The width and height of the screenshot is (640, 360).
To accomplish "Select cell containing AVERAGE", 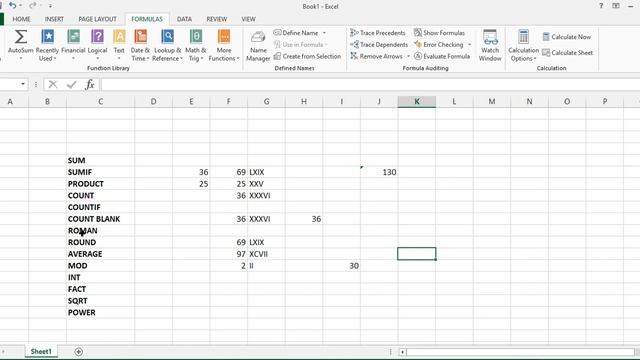I will (x=100, y=254).
